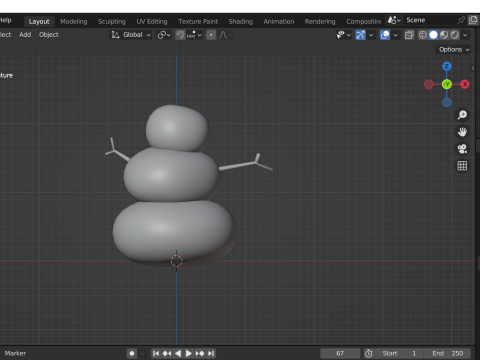Open the pivot point dropdown
Viewport: 480px width, 360px height.
click(x=164, y=35)
